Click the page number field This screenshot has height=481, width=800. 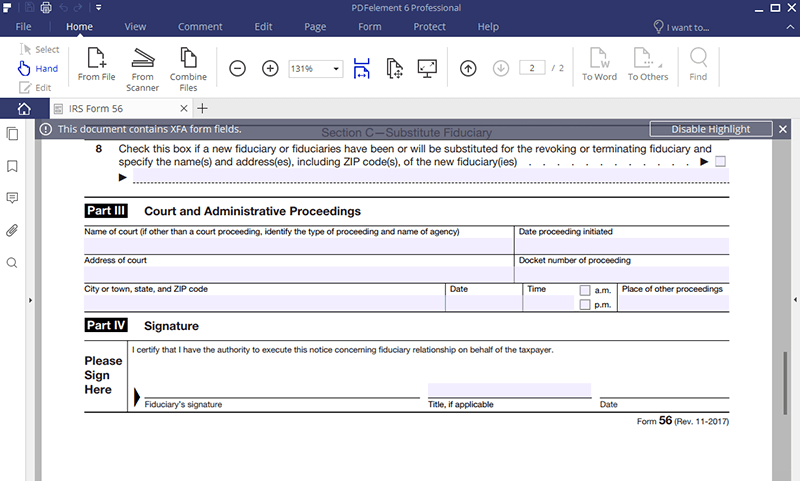[532, 68]
